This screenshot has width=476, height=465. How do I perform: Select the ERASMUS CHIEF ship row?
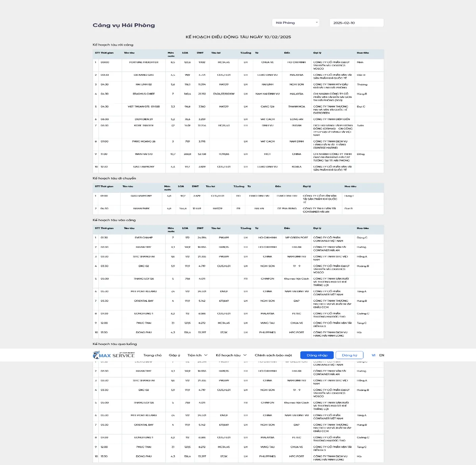click(x=144, y=94)
